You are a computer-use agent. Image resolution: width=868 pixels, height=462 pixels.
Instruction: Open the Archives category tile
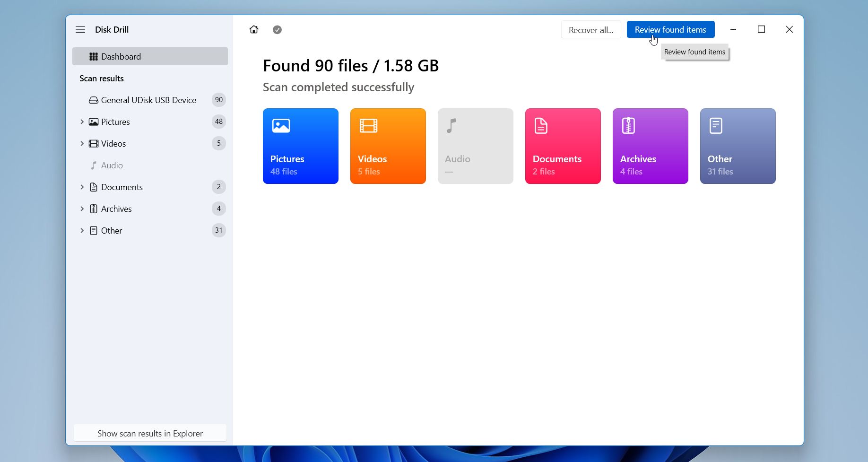650,146
